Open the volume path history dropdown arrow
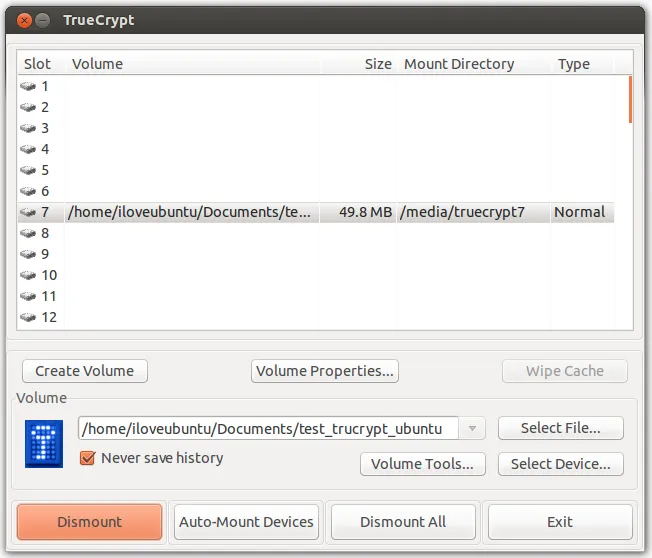Screen dimensions: 652x558 pyautogui.click(x=472, y=428)
